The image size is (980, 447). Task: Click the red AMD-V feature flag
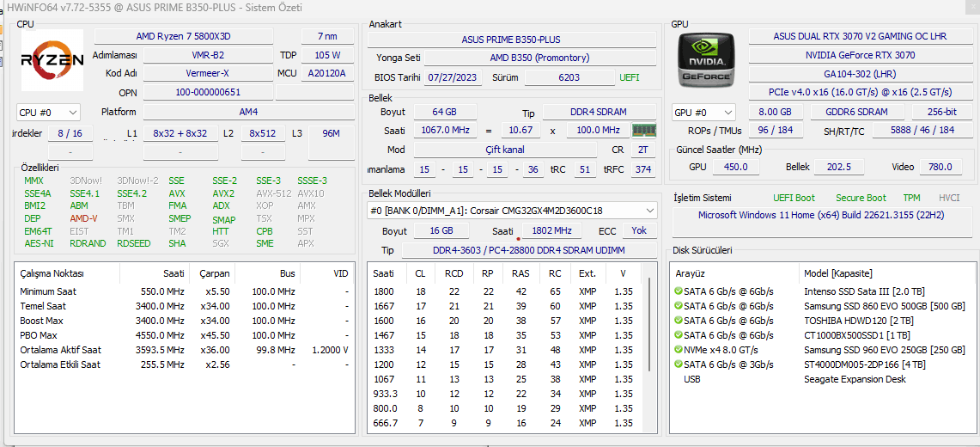pyautogui.click(x=83, y=219)
